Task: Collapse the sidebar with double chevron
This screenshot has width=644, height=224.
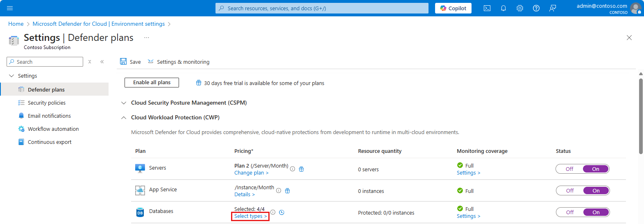Action: click(x=102, y=62)
